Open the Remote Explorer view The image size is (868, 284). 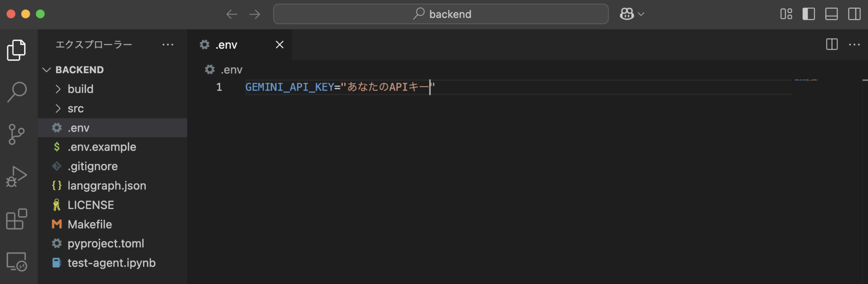click(x=16, y=262)
